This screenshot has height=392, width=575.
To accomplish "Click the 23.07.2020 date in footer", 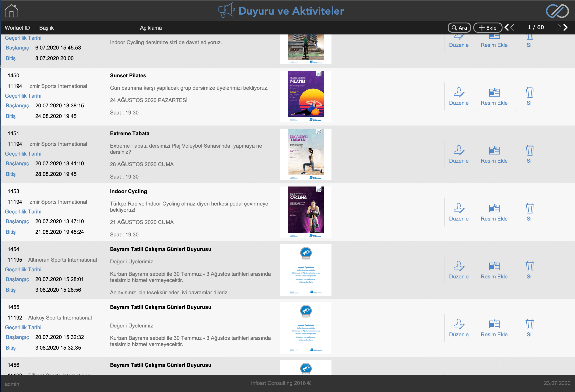I will point(557,383).
